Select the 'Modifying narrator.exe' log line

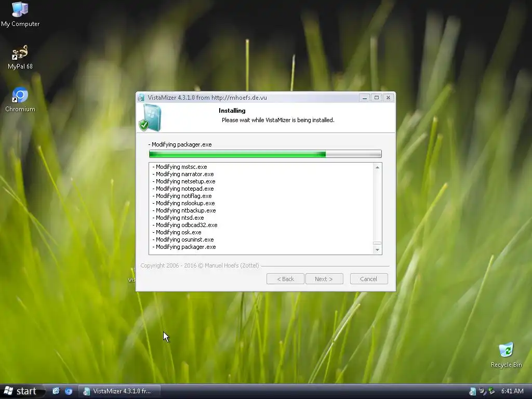point(183,174)
